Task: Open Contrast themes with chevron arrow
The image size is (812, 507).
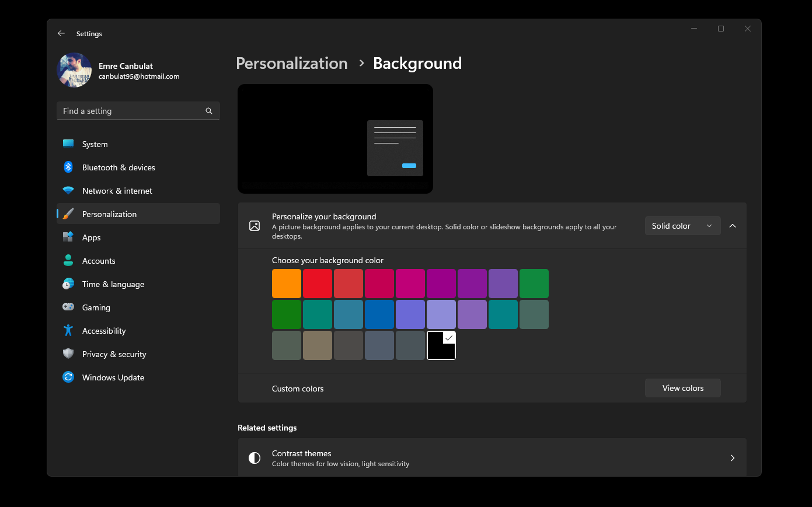Action: click(x=733, y=458)
